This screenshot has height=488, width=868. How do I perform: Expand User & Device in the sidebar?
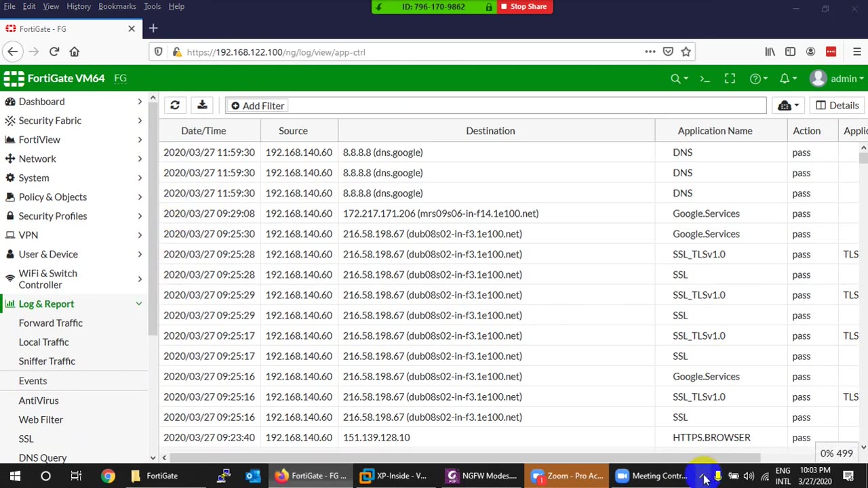click(x=74, y=254)
